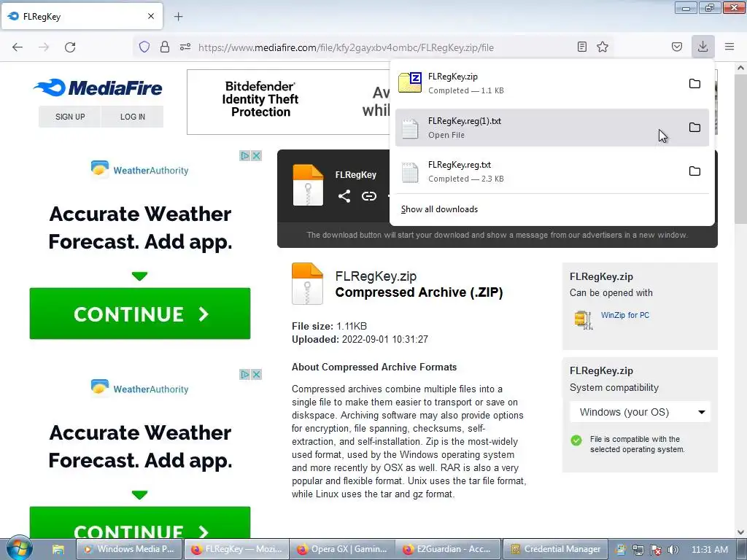Open the Windows Start menu
The image size is (747, 560).
(x=19, y=549)
